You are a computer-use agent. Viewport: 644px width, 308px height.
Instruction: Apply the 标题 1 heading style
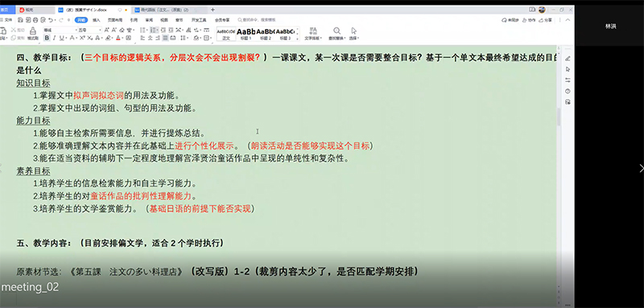click(x=246, y=34)
